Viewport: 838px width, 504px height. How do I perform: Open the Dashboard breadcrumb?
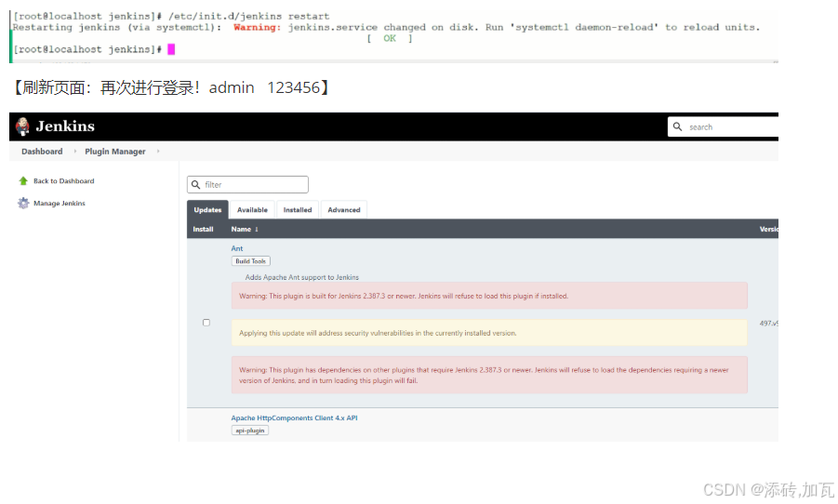click(42, 152)
